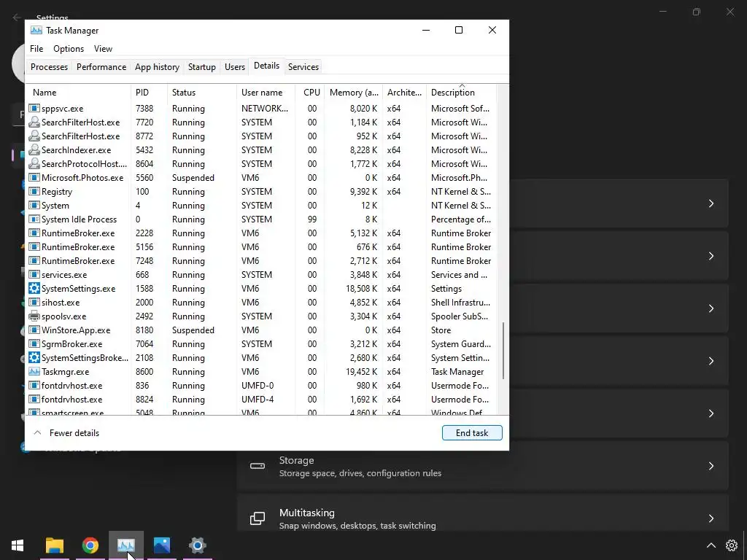Select the System process name
This screenshot has width=747, height=560.
click(55, 206)
